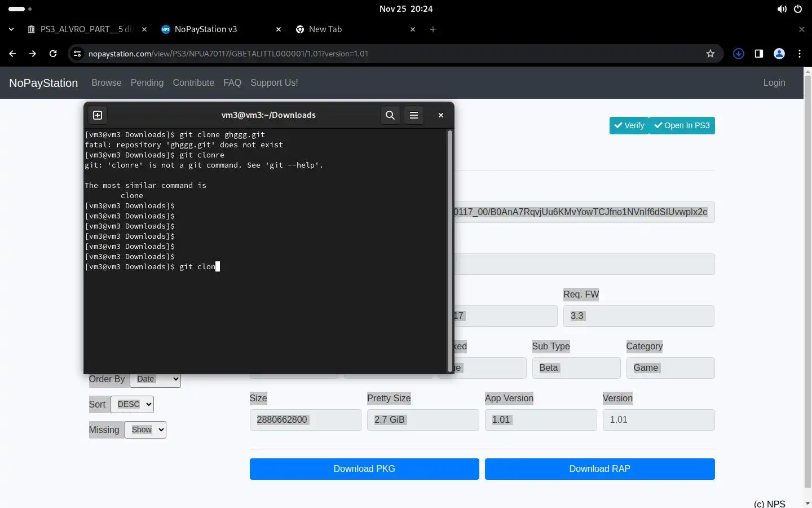Click the page vertical scrollbar
Image resolution: width=812 pixels, height=508 pixels.
(807, 281)
